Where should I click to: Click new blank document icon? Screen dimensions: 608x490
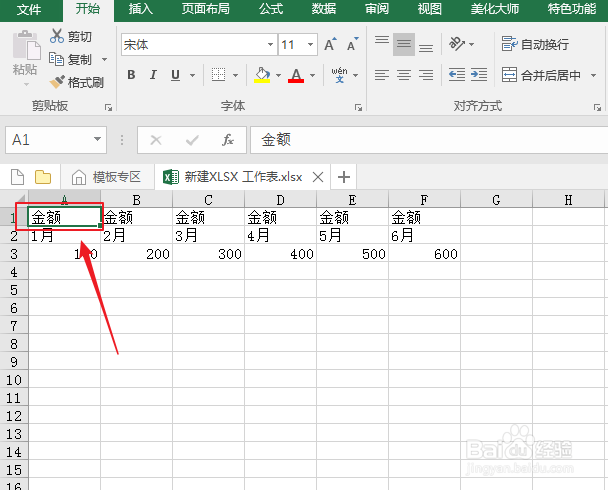[17, 177]
